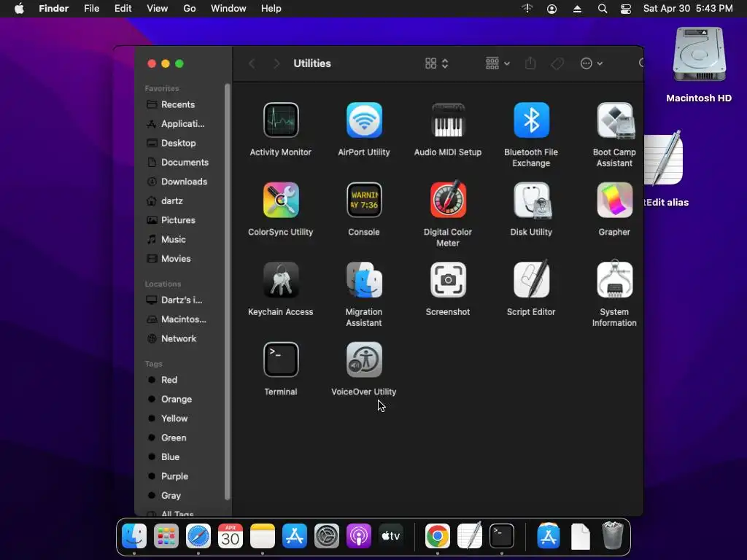The image size is (747, 560).
Task: Open Podcasts from the Dock
Action: [x=358, y=536]
